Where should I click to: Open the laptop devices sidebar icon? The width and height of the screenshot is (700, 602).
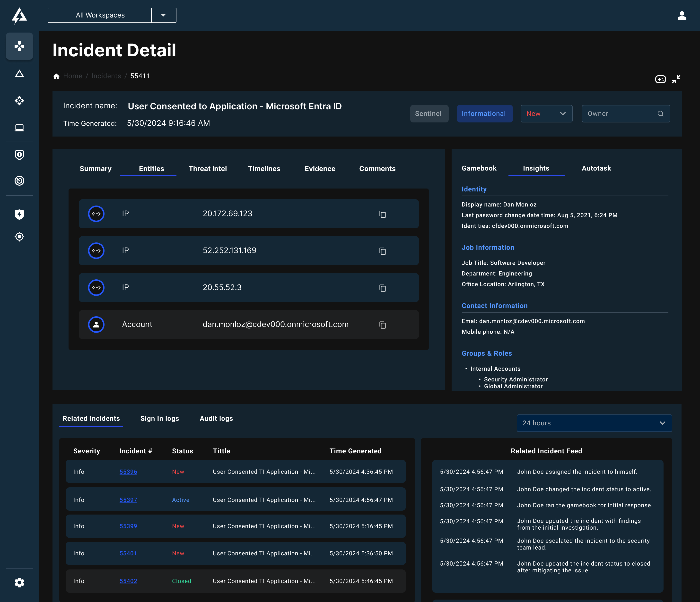coord(19,128)
